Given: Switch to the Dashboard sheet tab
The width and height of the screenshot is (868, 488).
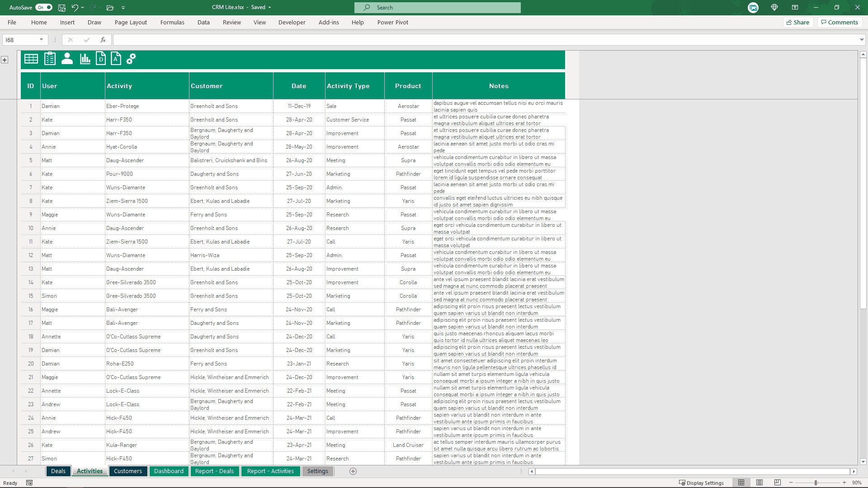Looking at the screenshot, I should point(169,471).
